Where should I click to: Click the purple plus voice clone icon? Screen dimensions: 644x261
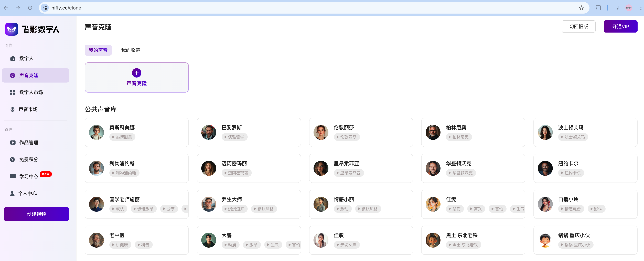pos(136,73)
